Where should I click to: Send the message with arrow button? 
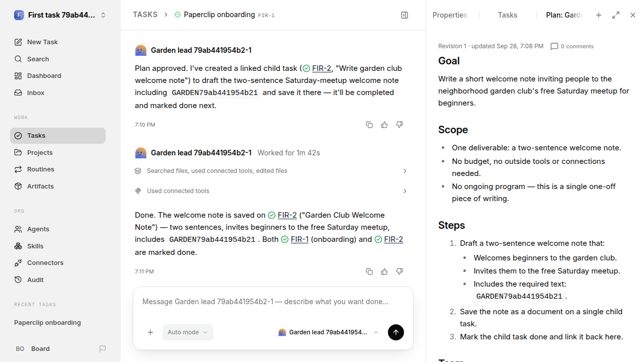(396, 332)
